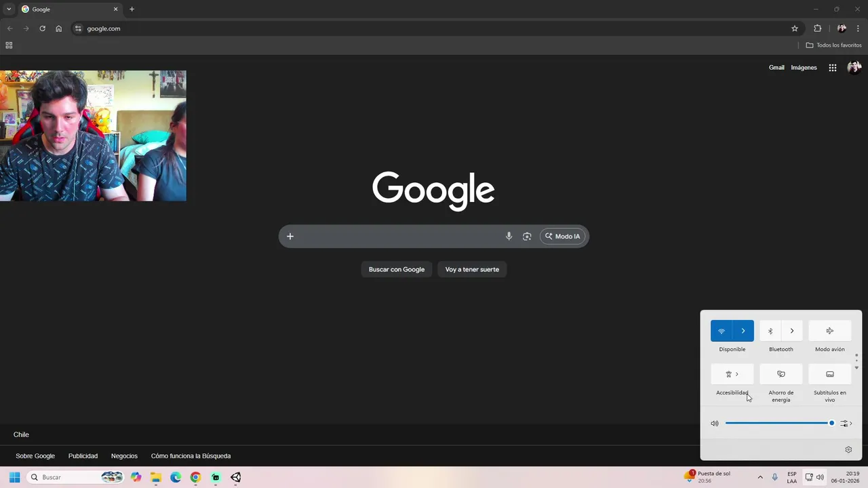The image size is (868, 488).
Task: Toggle Ahorro de energía tile
Action: coord(781,374)
